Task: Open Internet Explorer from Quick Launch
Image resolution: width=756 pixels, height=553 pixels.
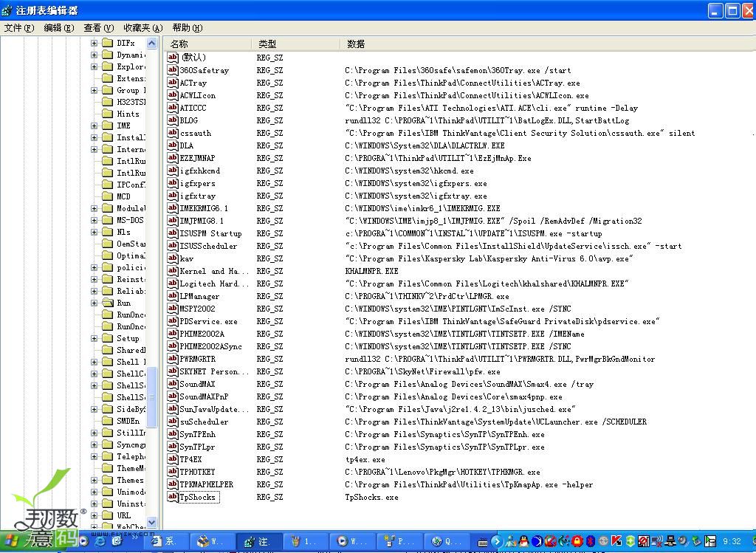Action: point(100,541)
